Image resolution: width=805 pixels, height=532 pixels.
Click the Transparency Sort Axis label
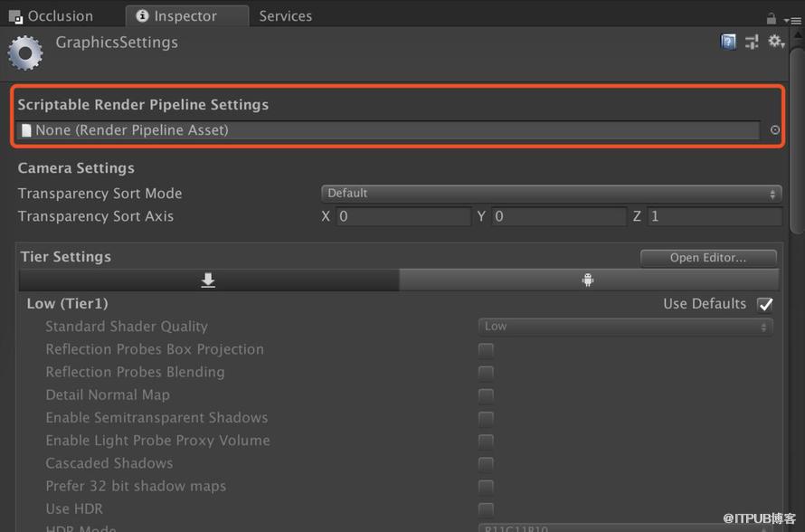pyautogui.click(x=96, y=217)
